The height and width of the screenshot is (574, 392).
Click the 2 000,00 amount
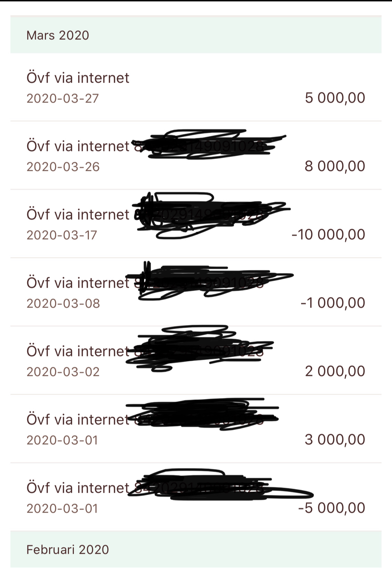335,371
